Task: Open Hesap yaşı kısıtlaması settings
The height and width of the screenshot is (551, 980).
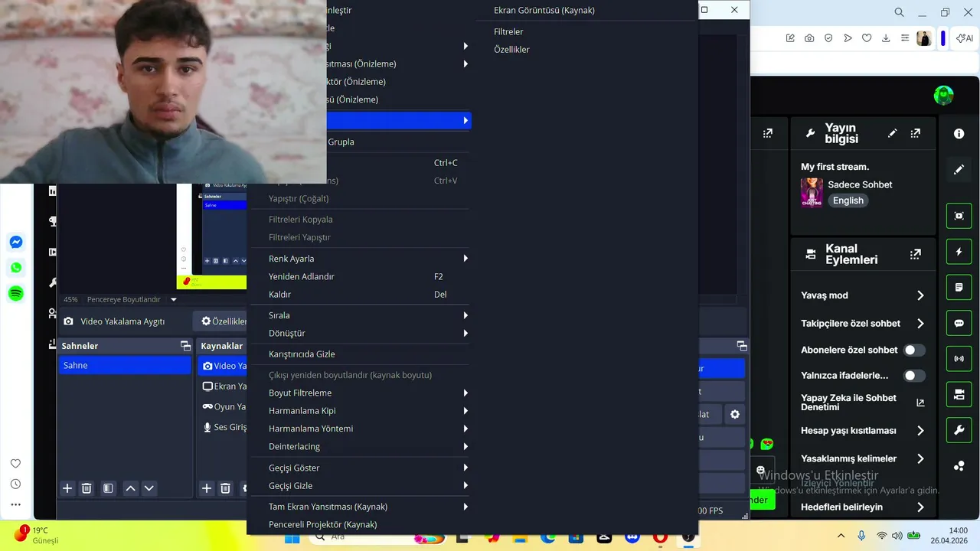Action: coord(863,431)
